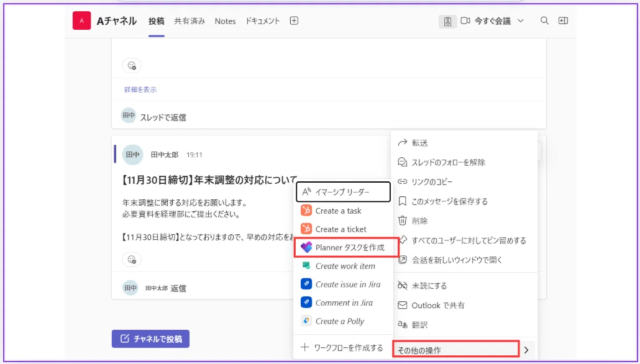Click the bookmark icon to save this message

[x=403, y=201]
